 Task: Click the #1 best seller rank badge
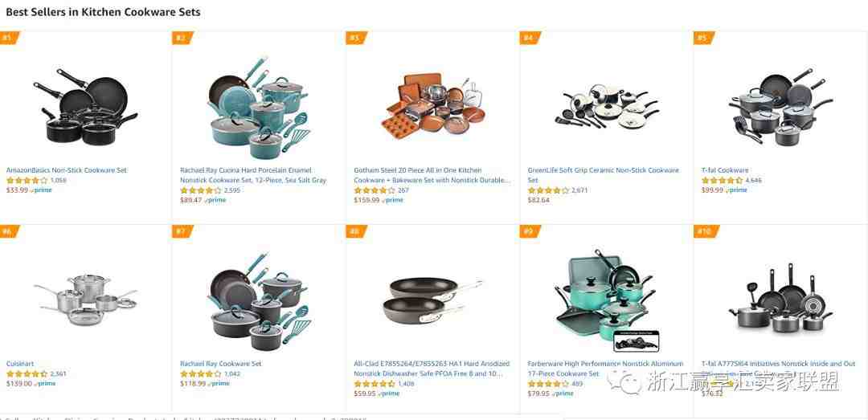8,38
